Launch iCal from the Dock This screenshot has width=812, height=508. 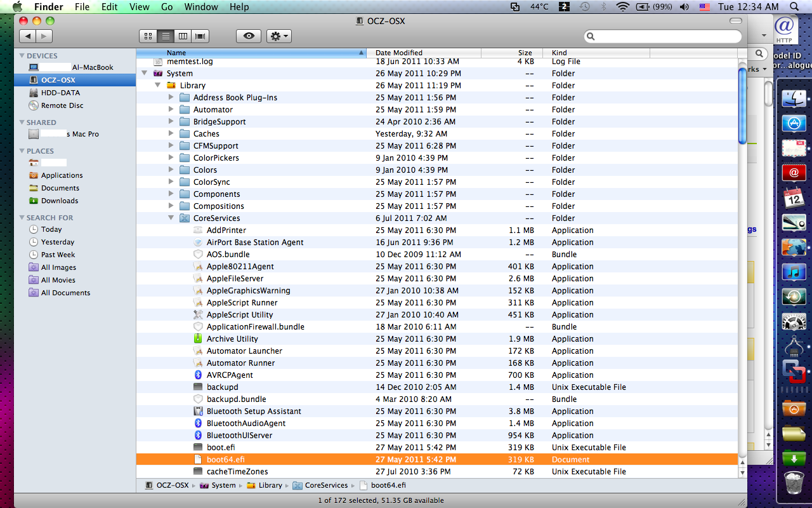(x=794, y=197)
